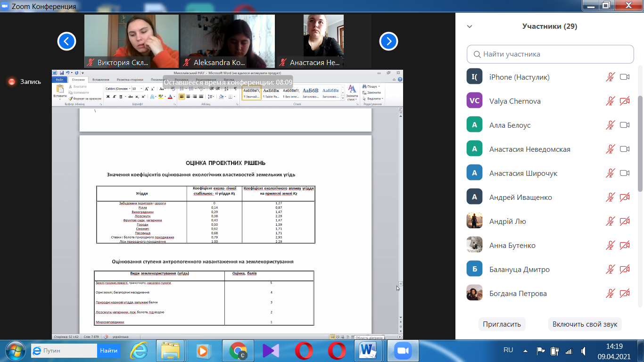
Task: Click the Найти button in taskbar
Action: tap(108, 351)
